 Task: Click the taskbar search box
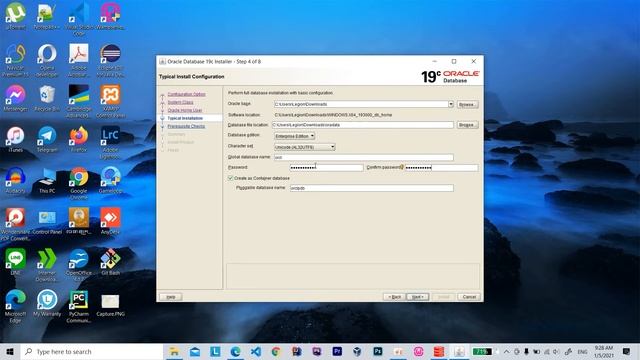pyautogui.click(x=92, y=351)
